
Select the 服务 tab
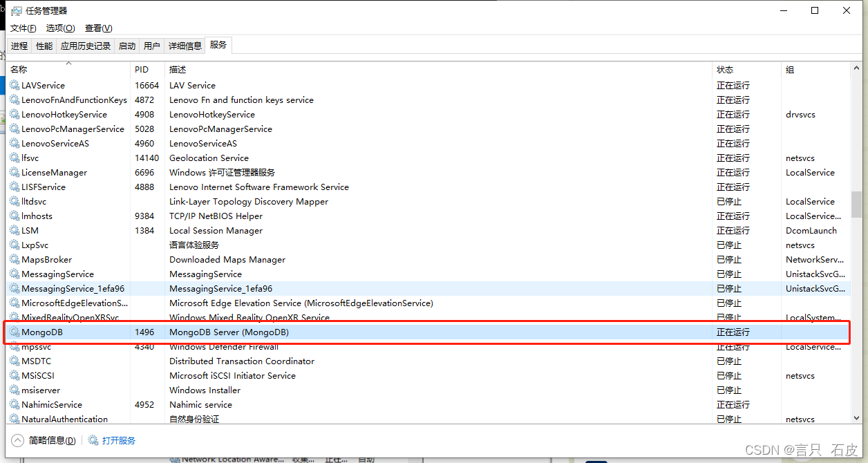tap(218, 45)
